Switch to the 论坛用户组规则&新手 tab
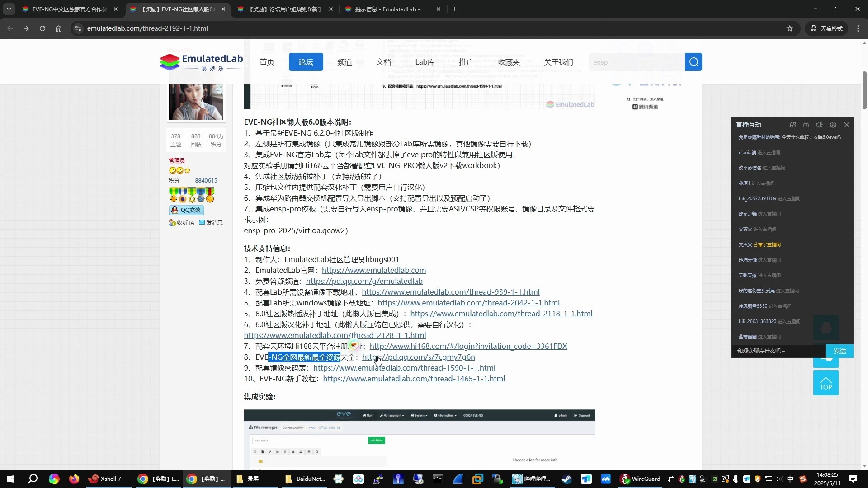This screenshot has height=488, width=868. 286,9
